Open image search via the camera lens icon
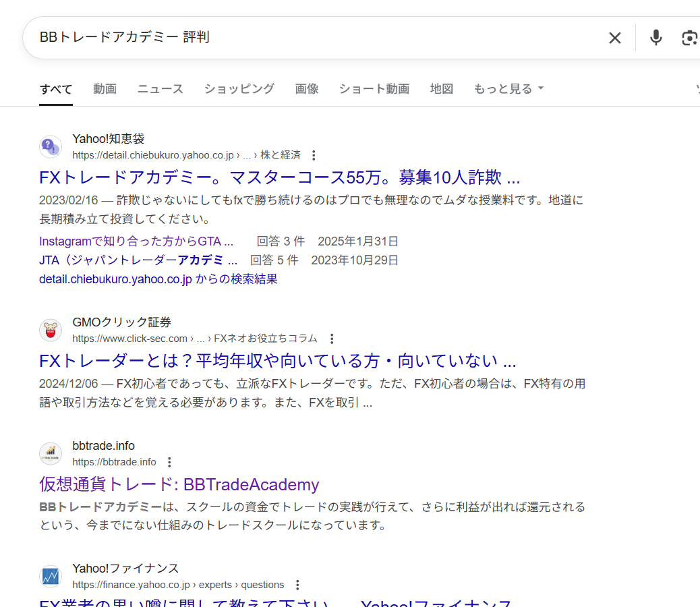 click(690, 38)
